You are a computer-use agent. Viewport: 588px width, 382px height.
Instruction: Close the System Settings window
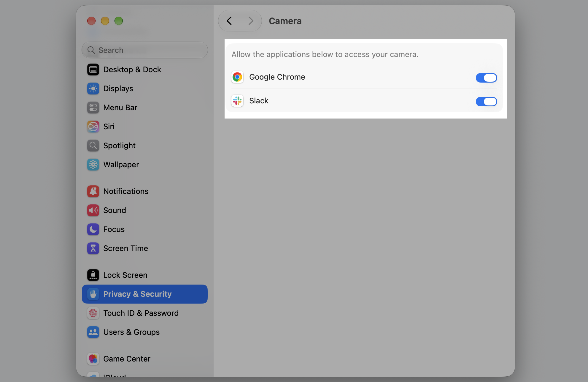pyautogui.click(x=91, y=21)
